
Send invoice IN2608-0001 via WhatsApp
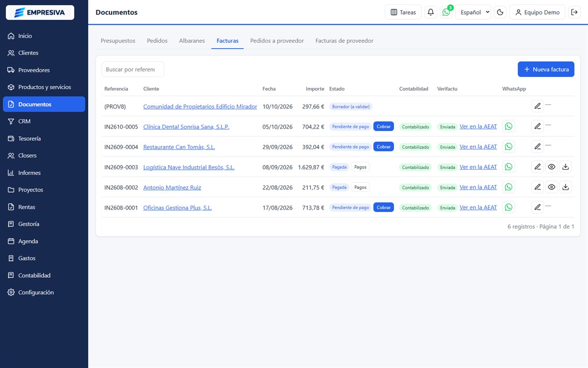(509, 208)
